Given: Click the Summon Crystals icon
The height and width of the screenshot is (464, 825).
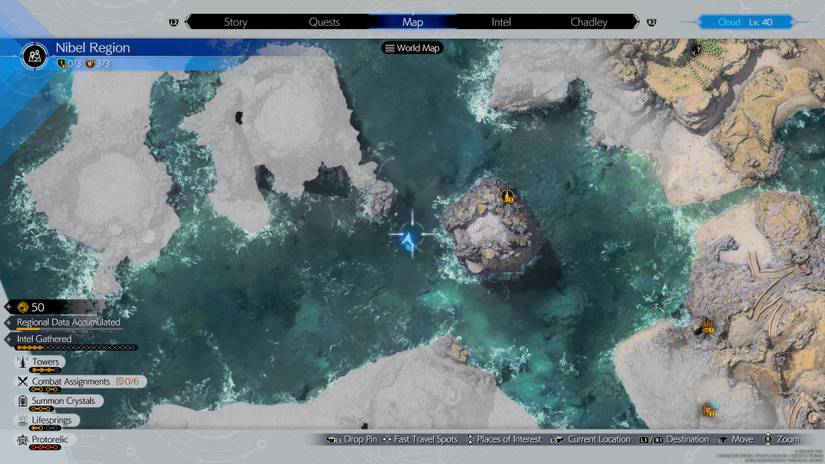Looking at the screenshot, I should pyautogui.click(x=22, y=400).
